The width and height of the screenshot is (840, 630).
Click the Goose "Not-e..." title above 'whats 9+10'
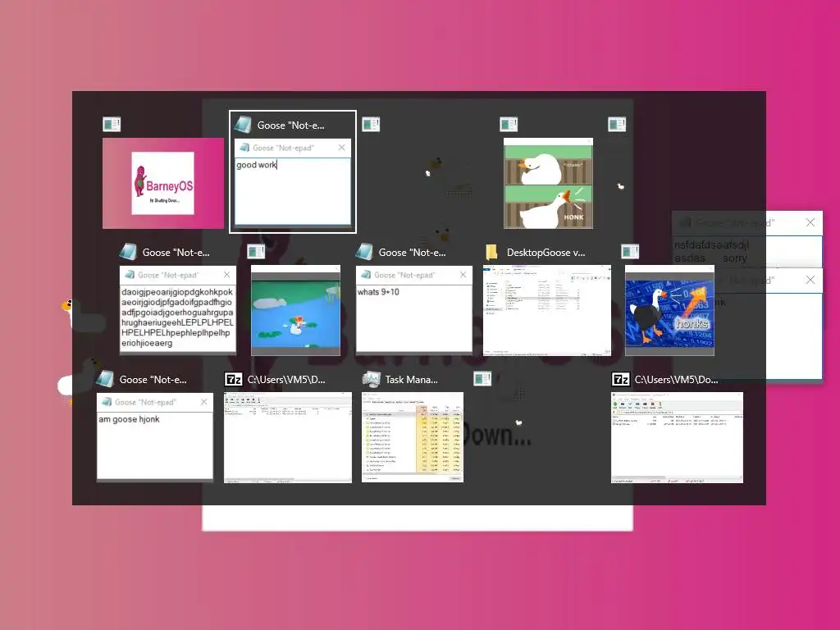tap(412, 253)
